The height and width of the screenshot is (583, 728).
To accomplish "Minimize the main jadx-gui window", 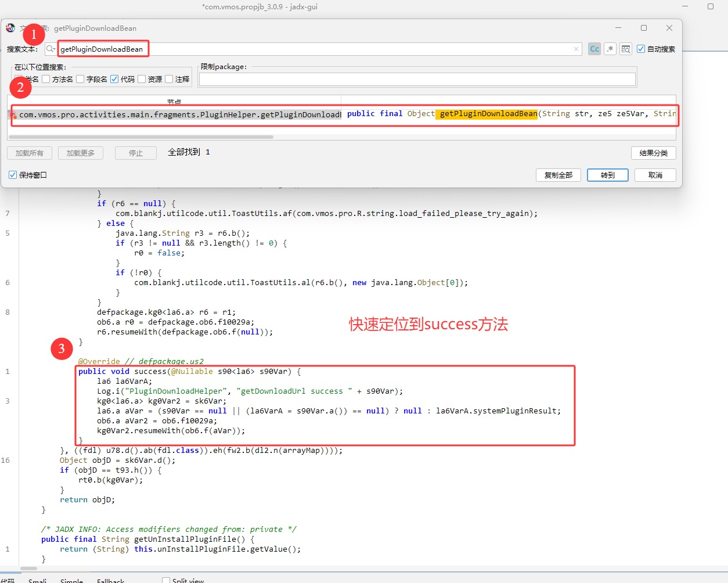I will 685,6.
